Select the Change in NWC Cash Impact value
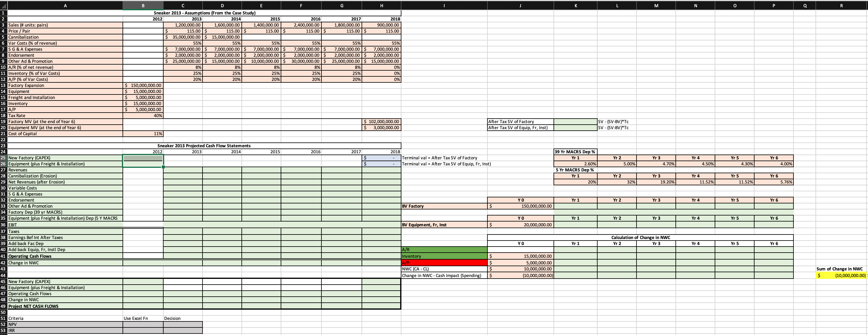Screen dimensions: 868x335 [x=520, y=275]
